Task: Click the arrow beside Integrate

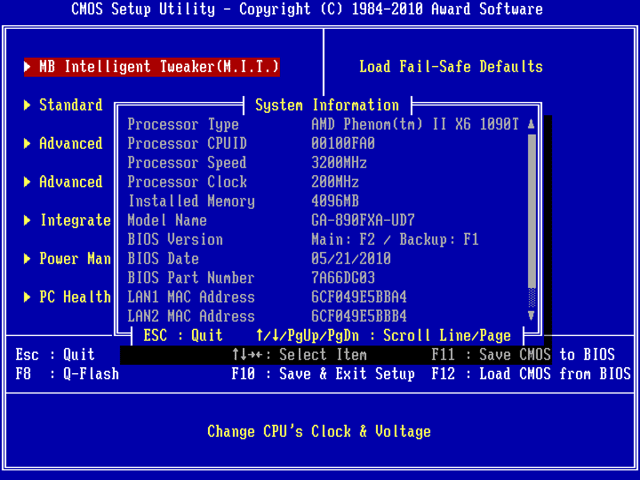Action: click(27, 220)
